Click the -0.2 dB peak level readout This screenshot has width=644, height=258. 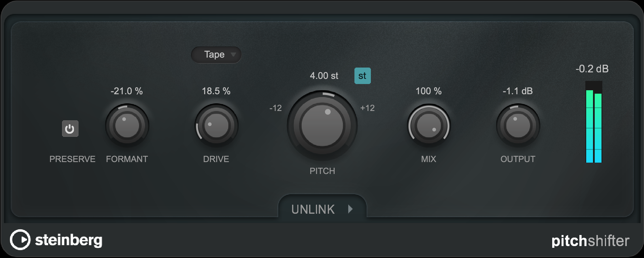(592, 69)
